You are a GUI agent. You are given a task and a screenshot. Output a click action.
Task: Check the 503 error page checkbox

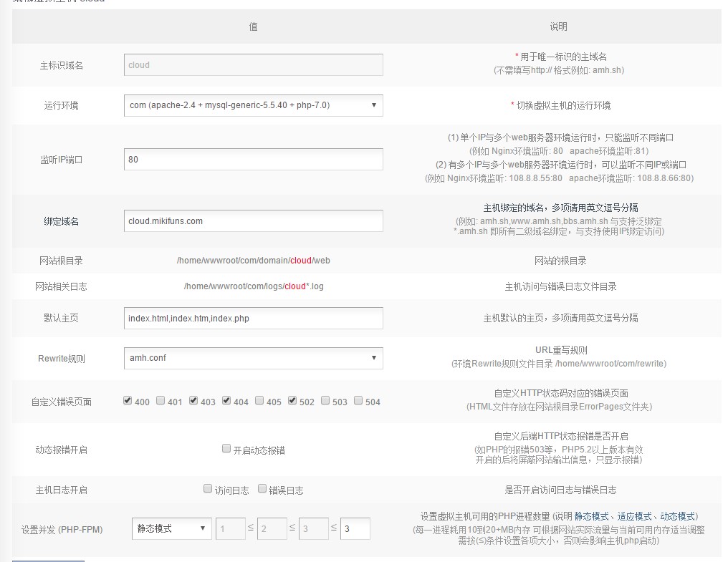tap(325, 401)
